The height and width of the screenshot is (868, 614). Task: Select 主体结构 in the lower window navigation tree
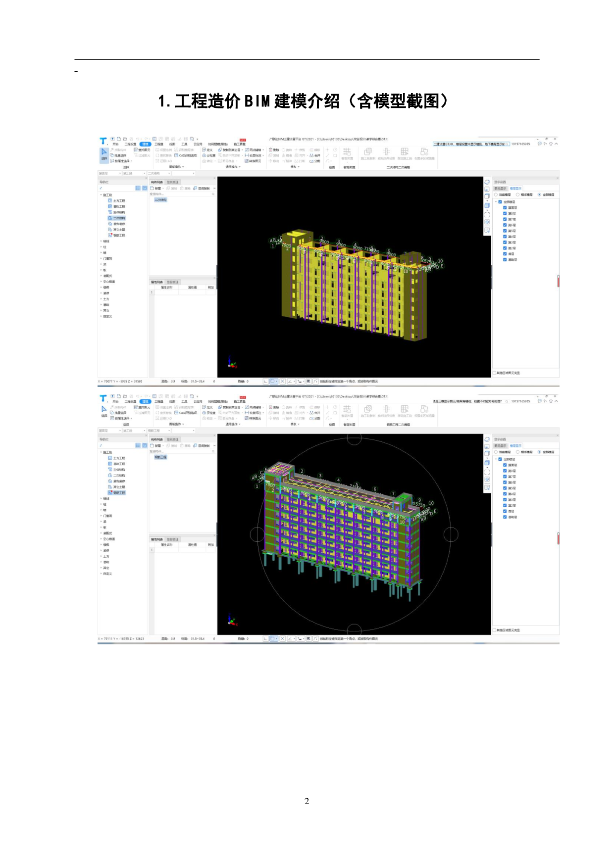tap(119, 470)
